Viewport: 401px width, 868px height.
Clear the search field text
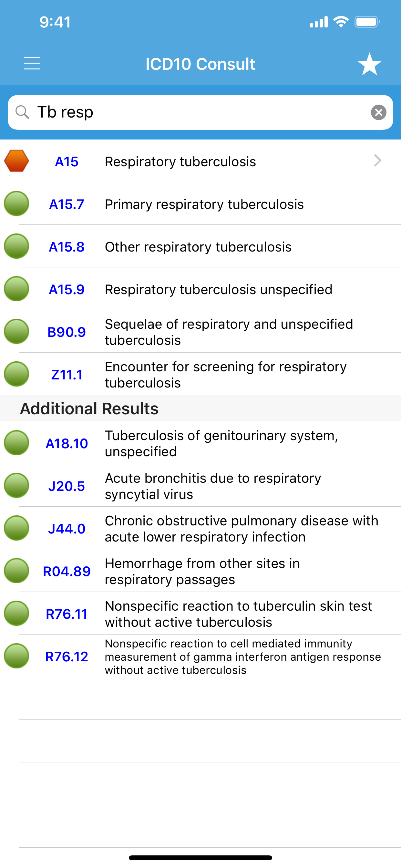coord(378,112)
